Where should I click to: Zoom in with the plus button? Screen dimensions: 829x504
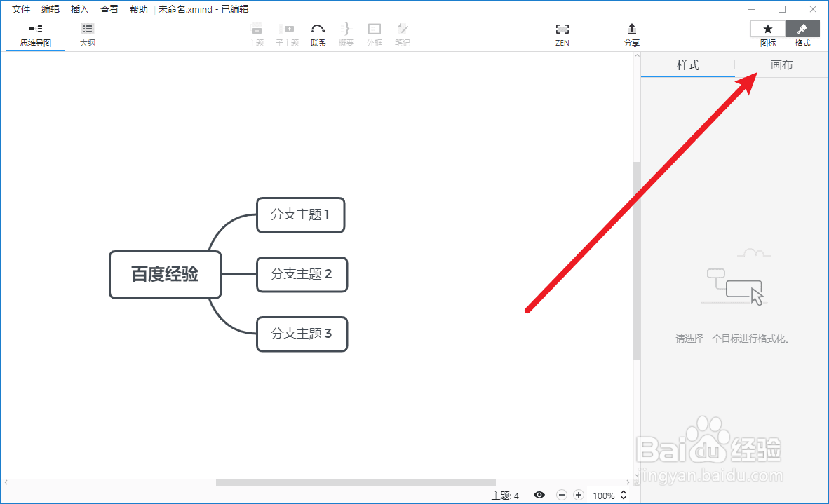coord(579,495)
